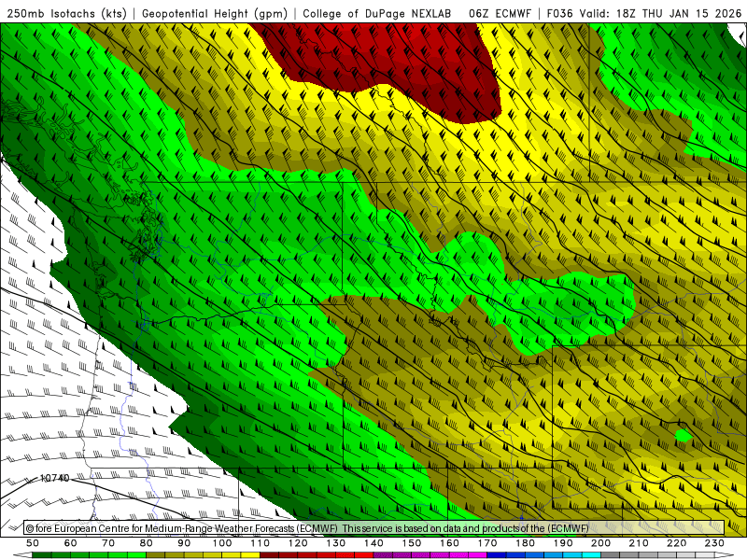Click the '90' value on the color scale
747x560 pixels.
[184, 543]
